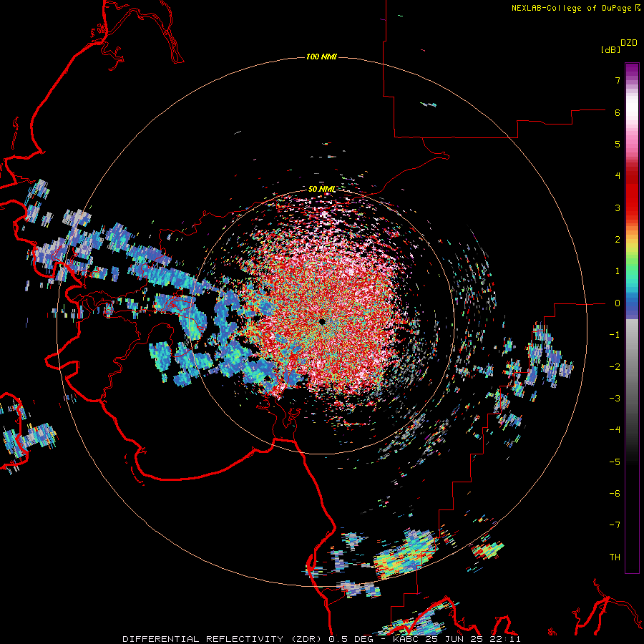Click the -7 dB scale tick label
The height and width of the screenshot is (644, 644).
point(615,525)
